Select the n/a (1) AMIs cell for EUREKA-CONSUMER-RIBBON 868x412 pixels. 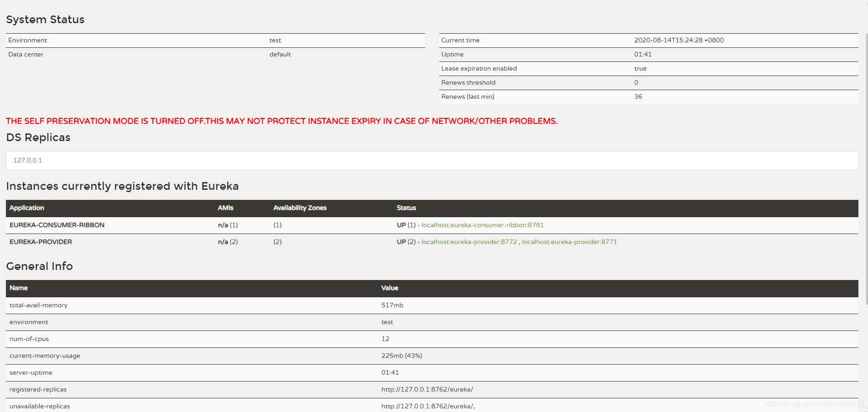(228, 225)
